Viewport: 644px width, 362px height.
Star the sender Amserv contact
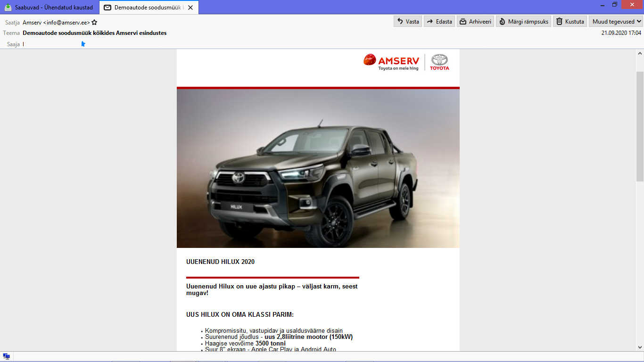click(94, 22)
